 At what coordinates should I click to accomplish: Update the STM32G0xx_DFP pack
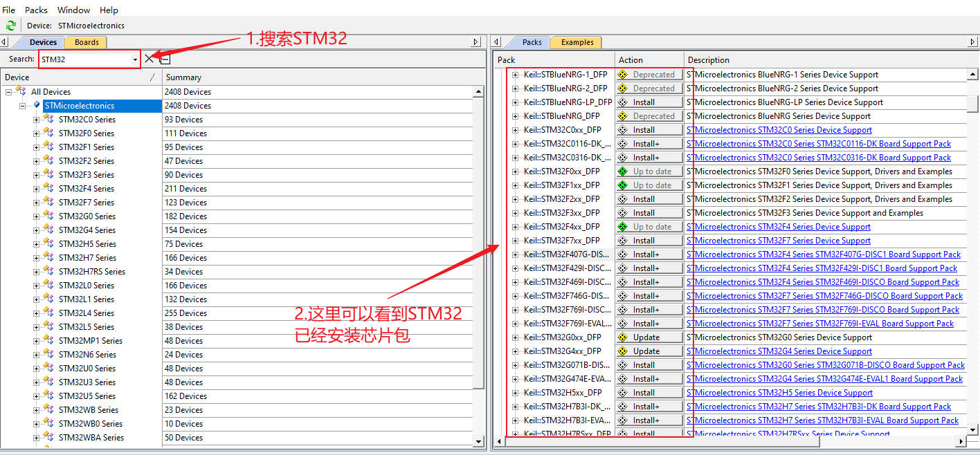click(649, 337)
